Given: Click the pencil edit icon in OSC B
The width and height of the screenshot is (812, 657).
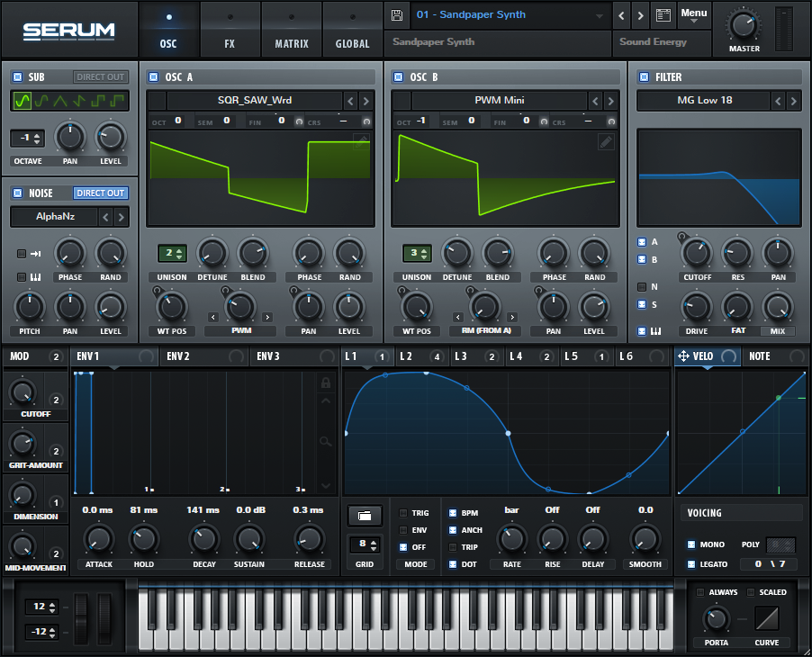Looking at the screenshot, I should (x=606, y=142).
